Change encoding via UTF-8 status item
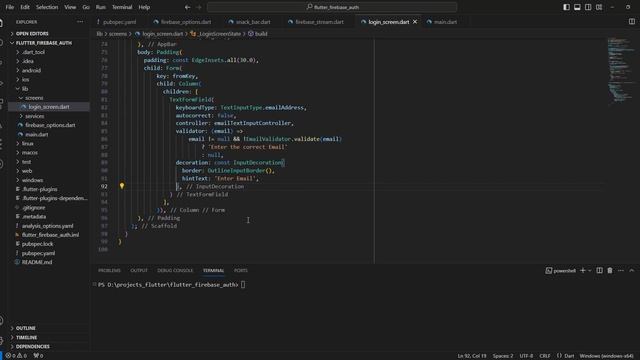 coord(526,356)
